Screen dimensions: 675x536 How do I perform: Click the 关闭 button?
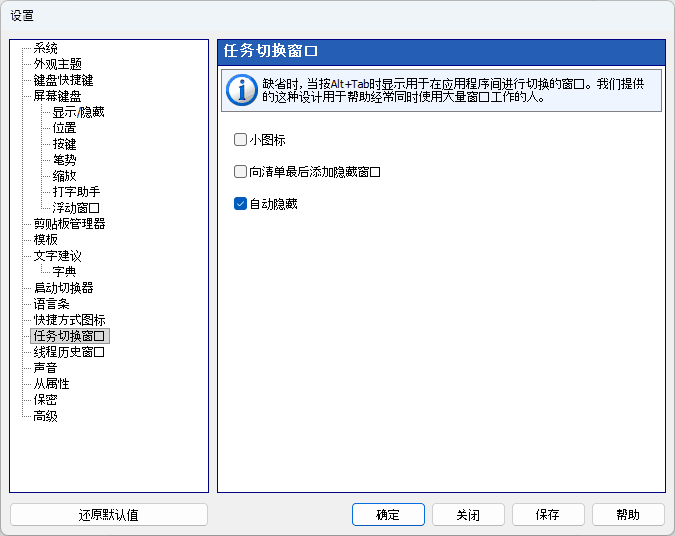[468, 514]
